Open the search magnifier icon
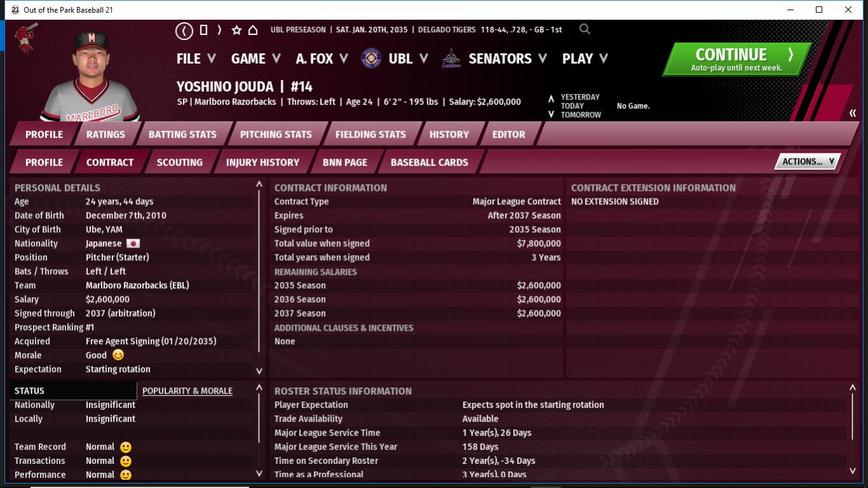 pos(584,29)
